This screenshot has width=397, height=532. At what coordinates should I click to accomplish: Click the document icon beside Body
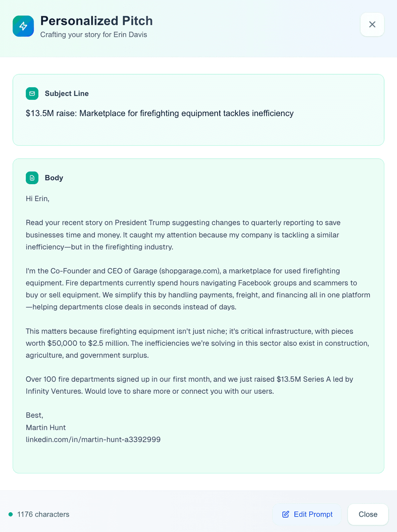[x=32, y=178]
